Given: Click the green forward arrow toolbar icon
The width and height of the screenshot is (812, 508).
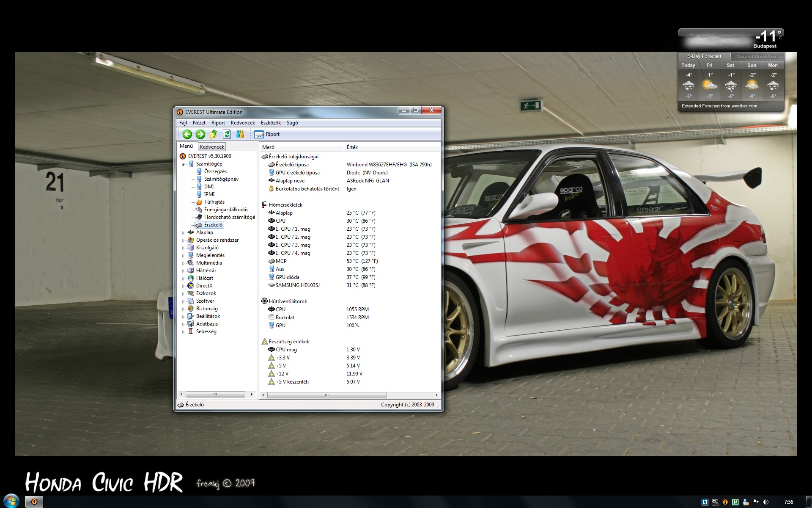Looking at the screenshot, I should (200, 134).
